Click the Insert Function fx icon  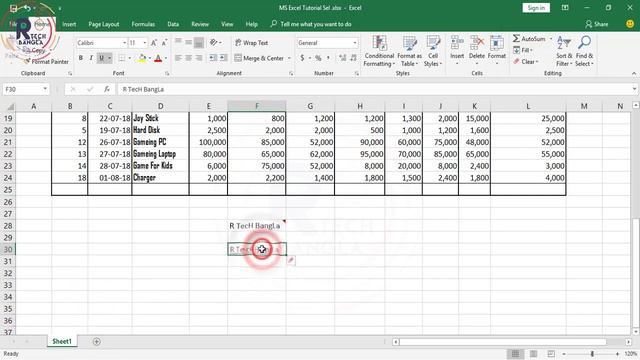[x=107, y=89]
